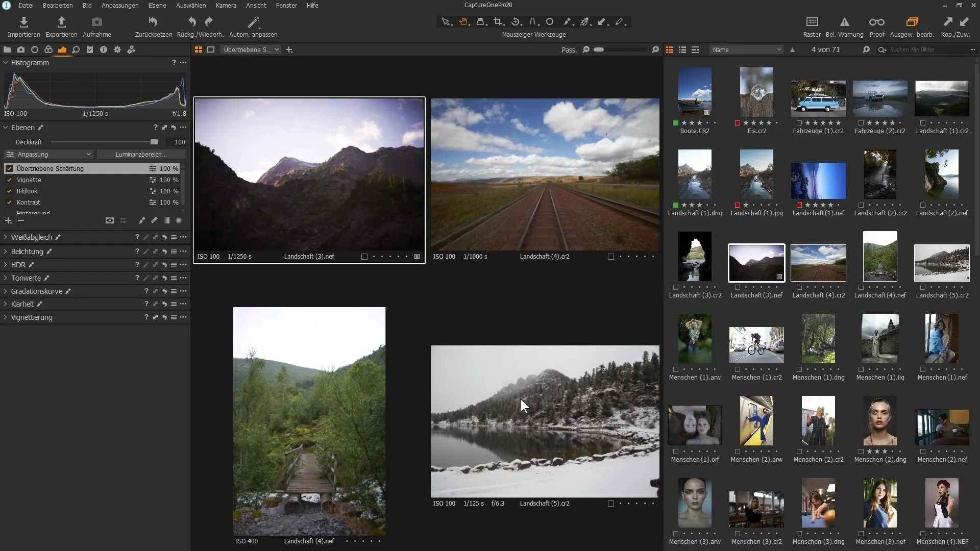Open Histogramm panel options menu (three dots)
The height and width of the screenshot is (551, 980).
(183, 62)
